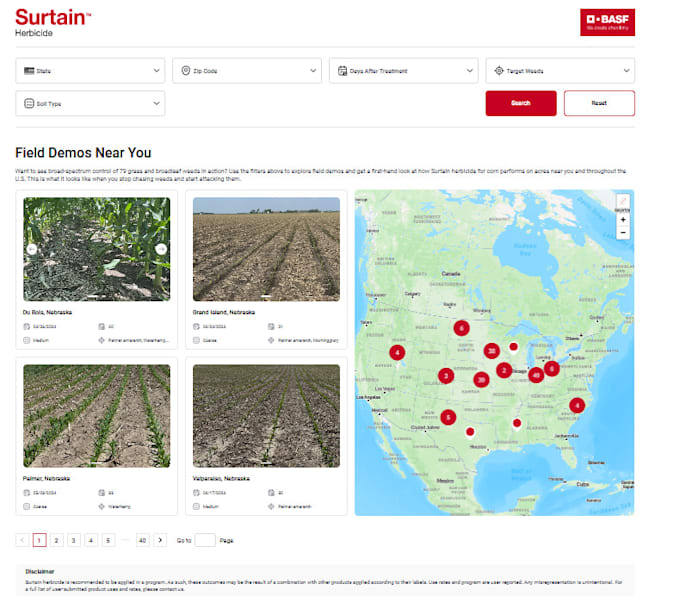
Task: Go to page 5 in pagination
Action: pyautogui.click(x=108, y=540)
